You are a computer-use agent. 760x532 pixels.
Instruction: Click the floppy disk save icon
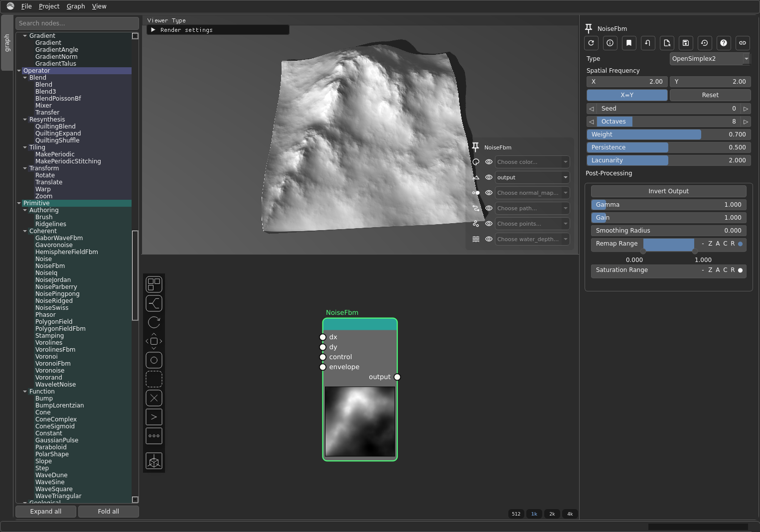686,43
